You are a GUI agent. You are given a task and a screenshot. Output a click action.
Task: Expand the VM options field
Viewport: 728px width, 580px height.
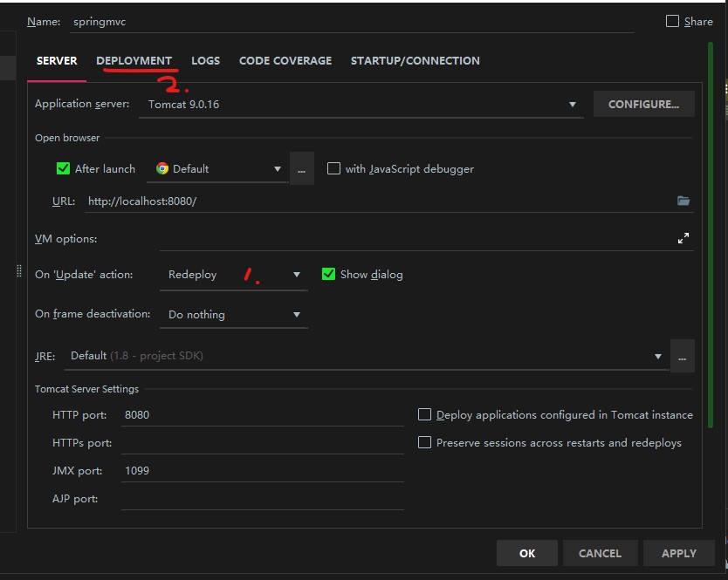pyautogui.click(x=683, y=238)
